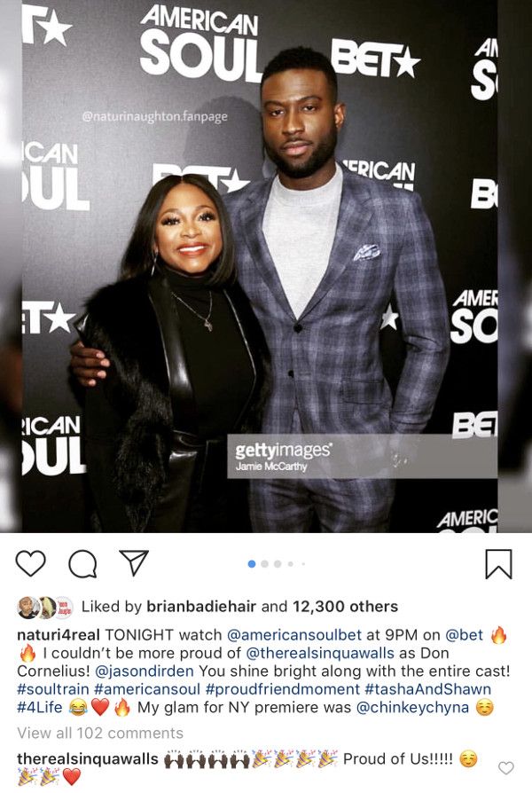Open therealsinquawalls commenter profile
Screen dimensions: 532x793
(x=88, y=759)
